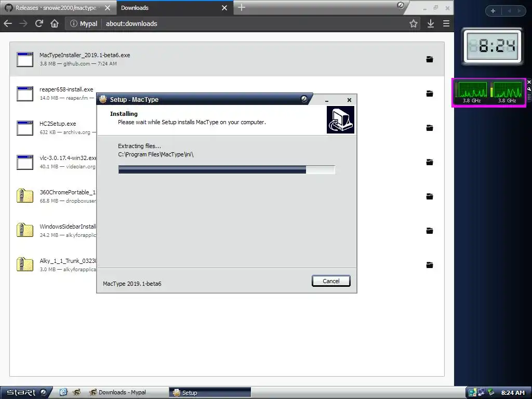Click the reaper658-install.exe file icon
This screenshot has width=532, height=399.
coord(25,94)
